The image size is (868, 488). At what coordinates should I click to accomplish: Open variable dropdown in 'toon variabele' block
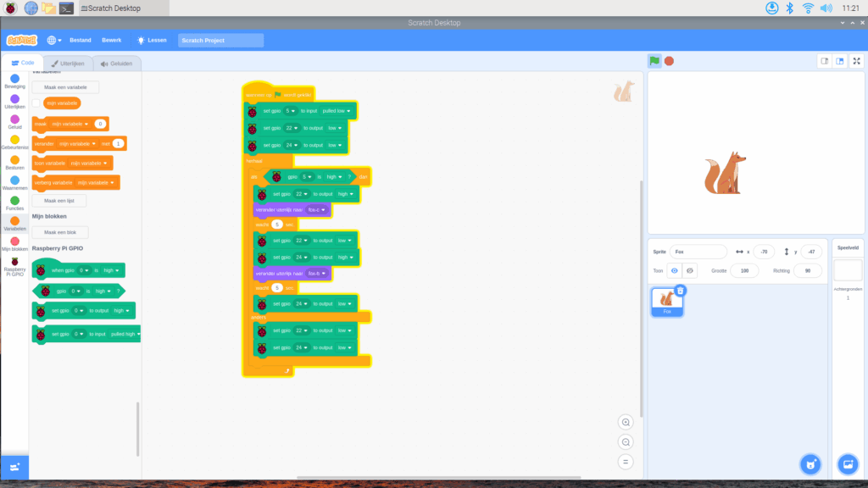[x=87, y=163]
